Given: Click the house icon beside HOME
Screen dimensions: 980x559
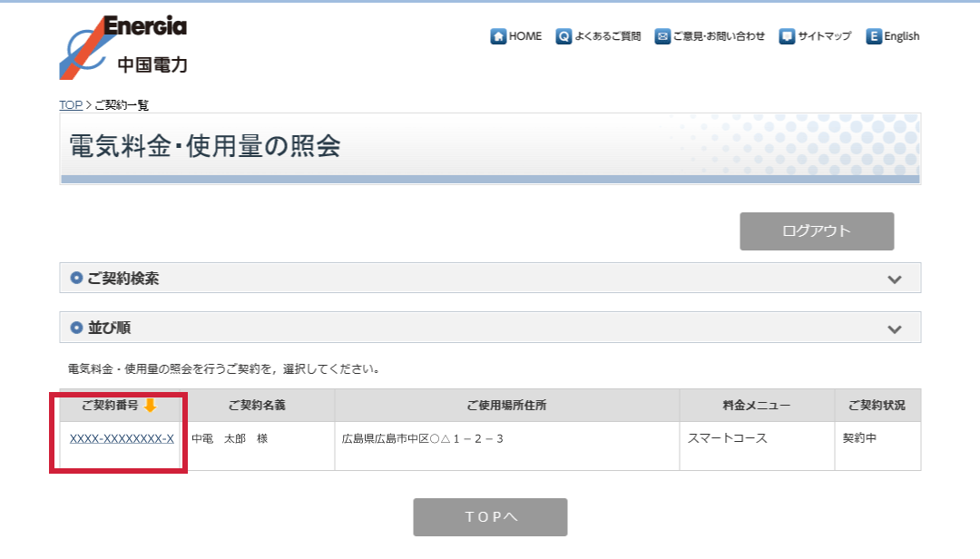Looking at the screenshot, I should click(498, 36).
